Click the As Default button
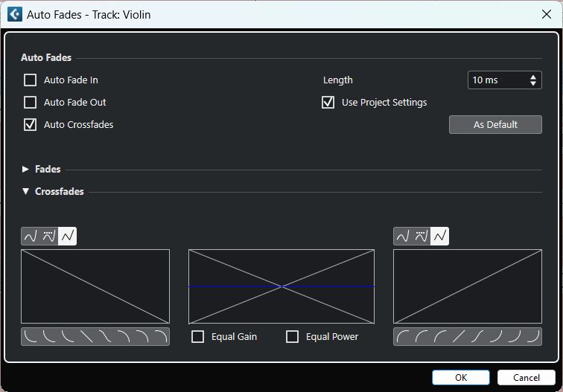This screenshot has width=563, height=392. (x=495, y=125)
